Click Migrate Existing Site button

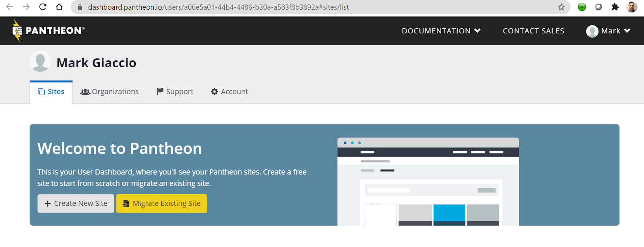click(162, 203)
